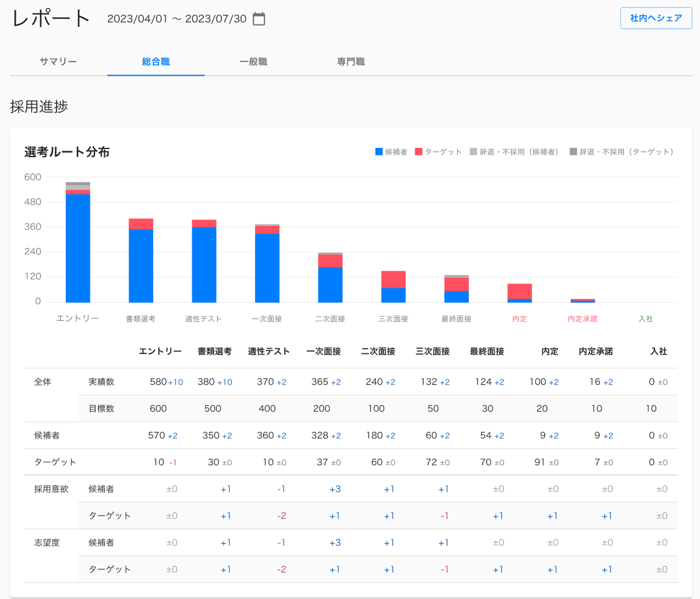Toggle 辞退・不採用（ターゲット） legend swatch

pos(573,152)
